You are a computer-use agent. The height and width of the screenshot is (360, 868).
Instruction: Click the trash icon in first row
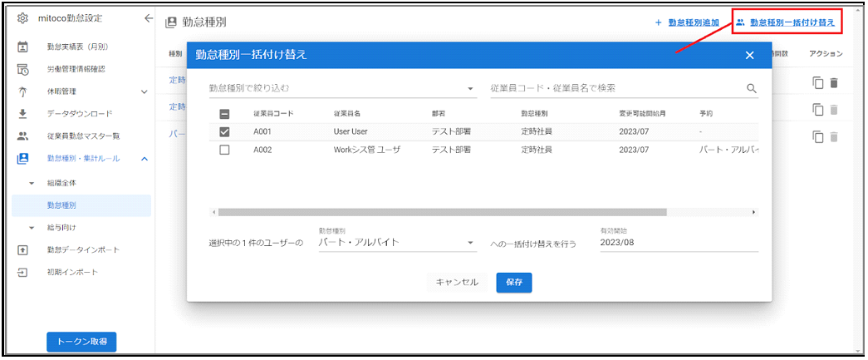[x=834, y=82]
